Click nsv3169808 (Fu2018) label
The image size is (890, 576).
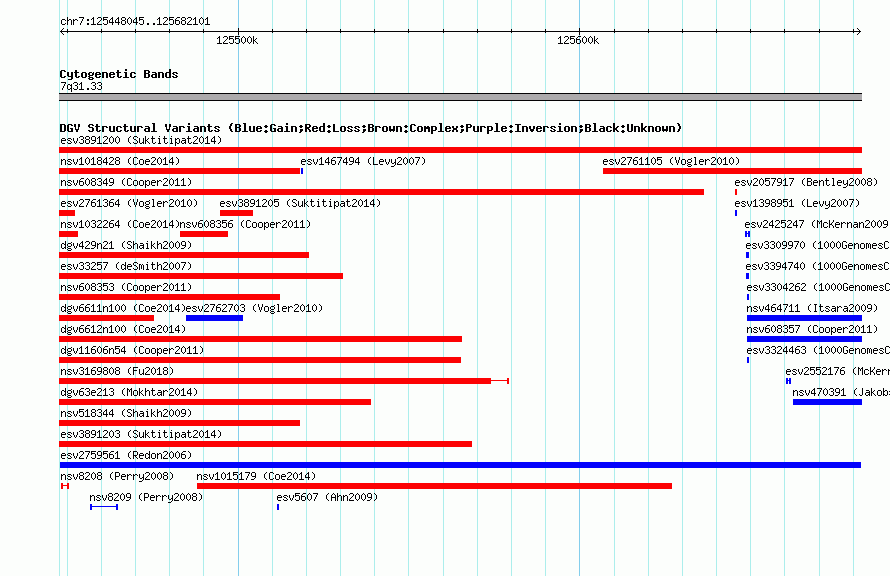[117, 371]
